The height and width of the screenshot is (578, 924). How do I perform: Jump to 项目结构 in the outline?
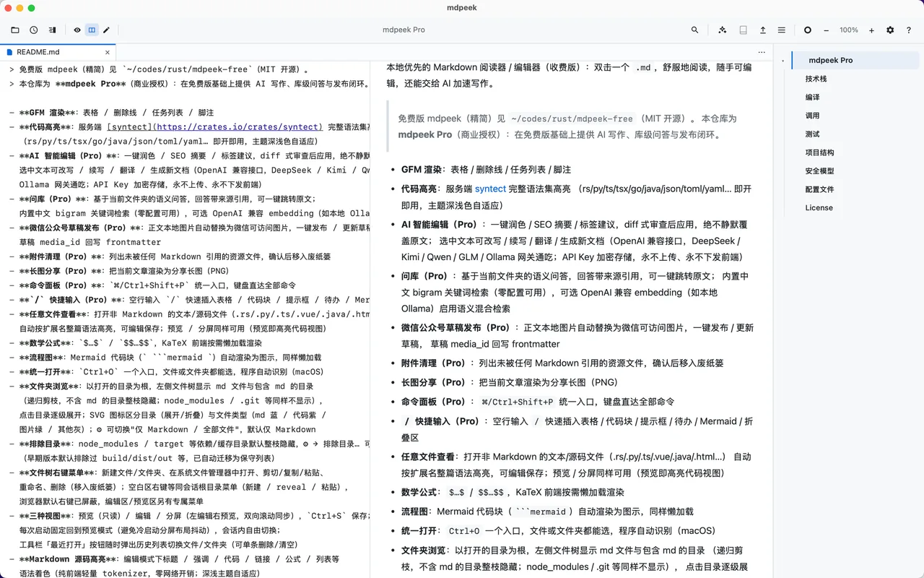pos(819,152)
